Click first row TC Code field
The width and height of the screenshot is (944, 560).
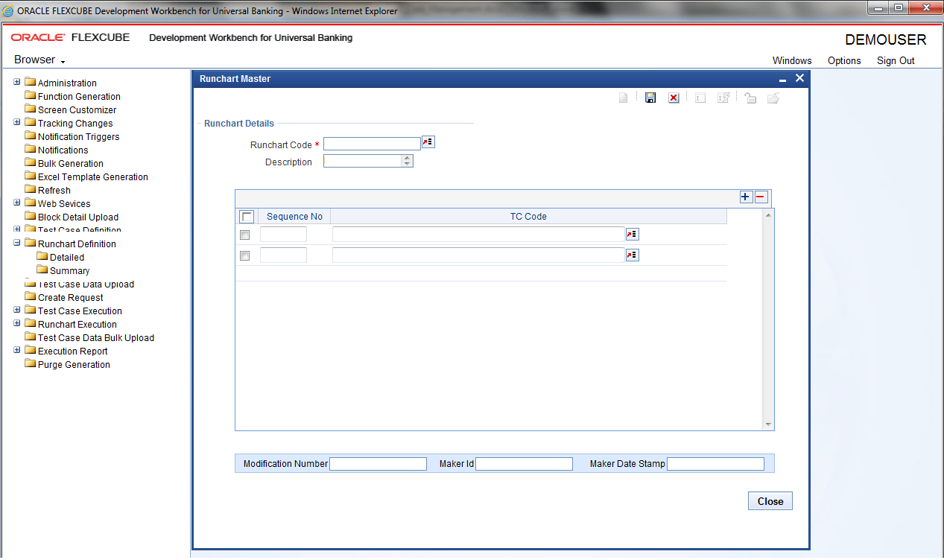coord(478,235)
